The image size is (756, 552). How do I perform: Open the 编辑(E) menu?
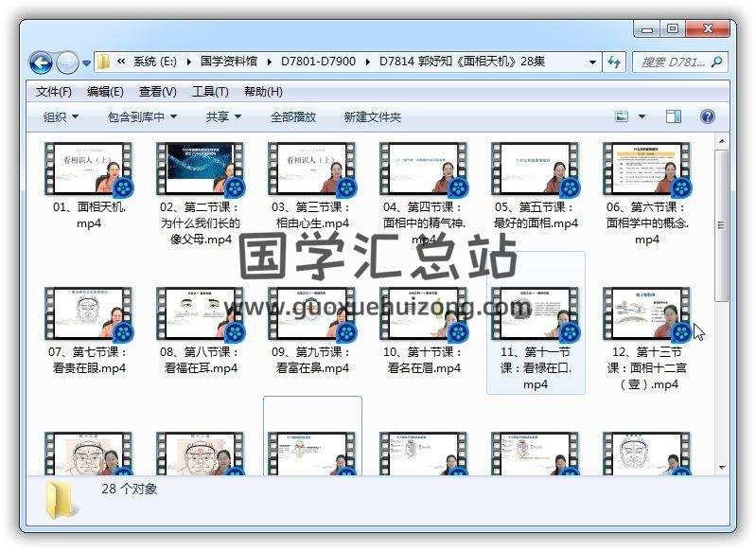pos(105,92)
